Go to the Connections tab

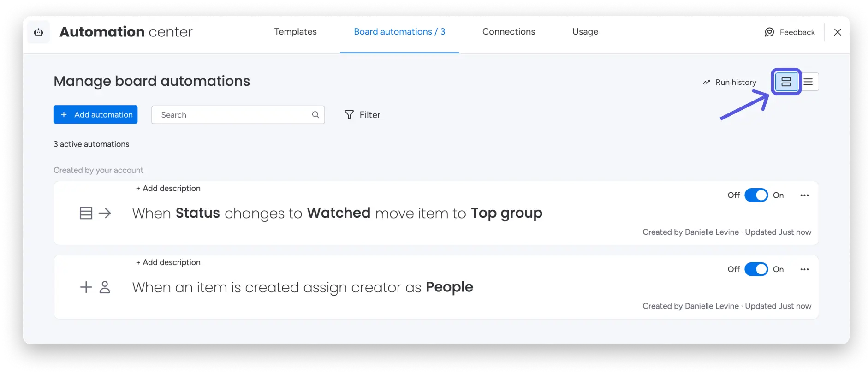point(509,32)
